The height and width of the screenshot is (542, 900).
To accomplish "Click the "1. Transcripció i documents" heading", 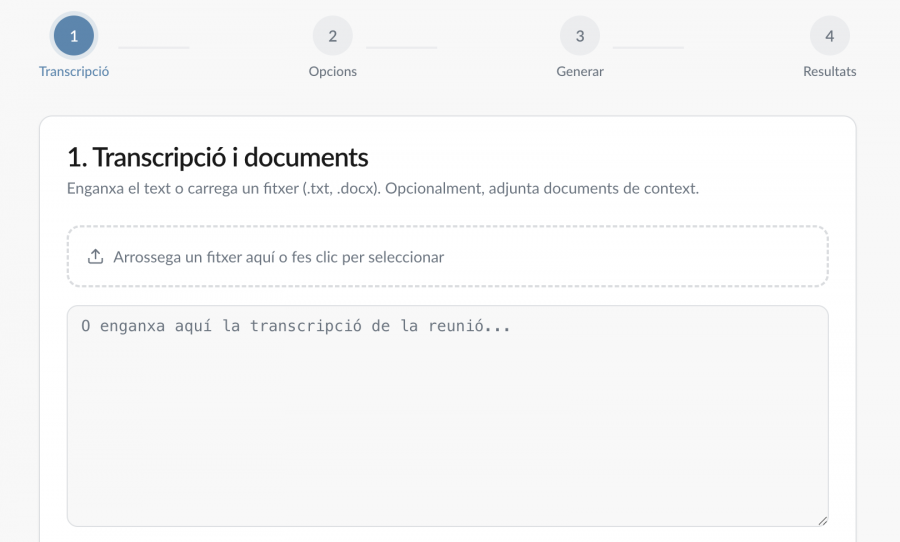I will click(x=217, y=157).
